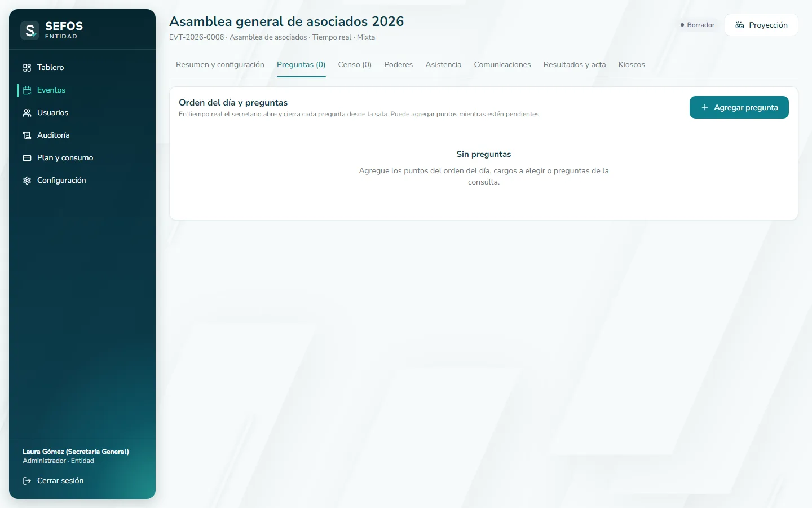Click the plus icon on Agregar pregunta
The image size is (812, 508).
pyautogui.click(x=705, y=107)
